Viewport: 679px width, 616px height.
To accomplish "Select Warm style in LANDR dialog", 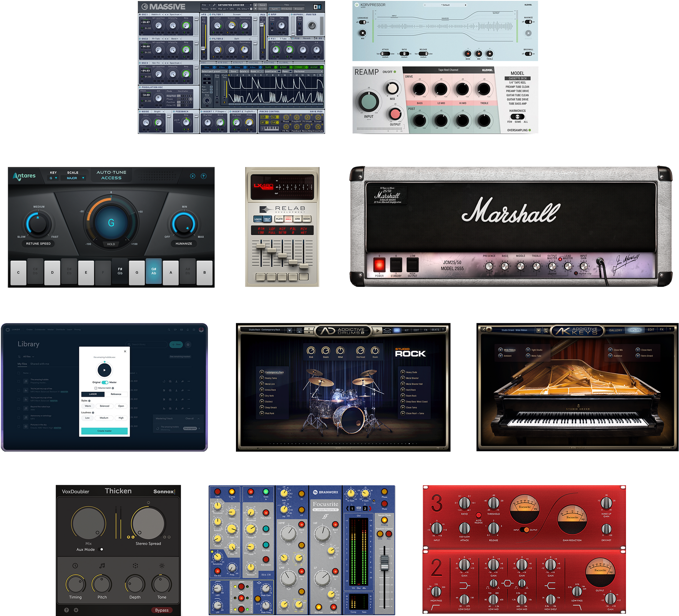I will [x=88, y=406].
